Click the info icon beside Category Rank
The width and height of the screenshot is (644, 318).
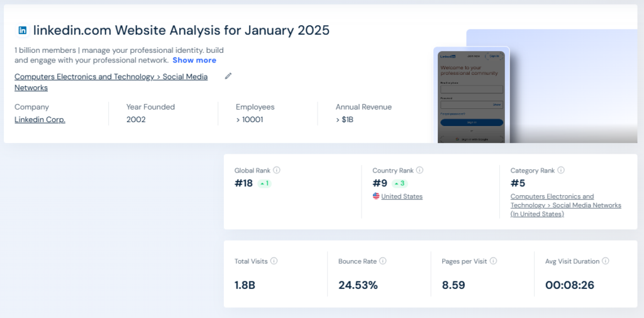pyautogui.click(x=561, y=170)
